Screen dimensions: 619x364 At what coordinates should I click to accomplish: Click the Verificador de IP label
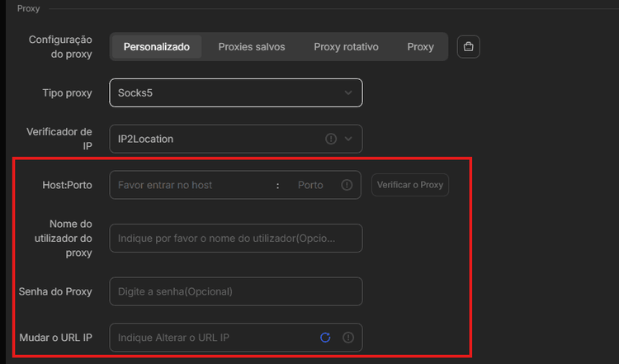[x=59, y=139]
